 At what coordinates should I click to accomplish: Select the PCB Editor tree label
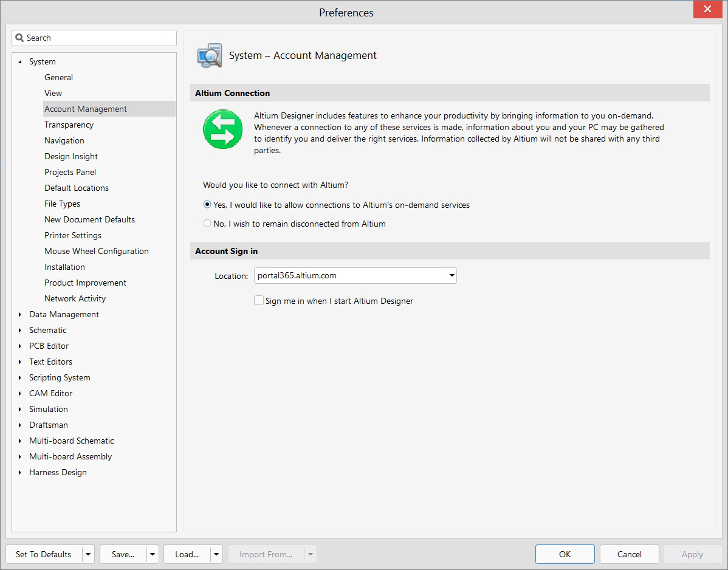click(49, 346)
